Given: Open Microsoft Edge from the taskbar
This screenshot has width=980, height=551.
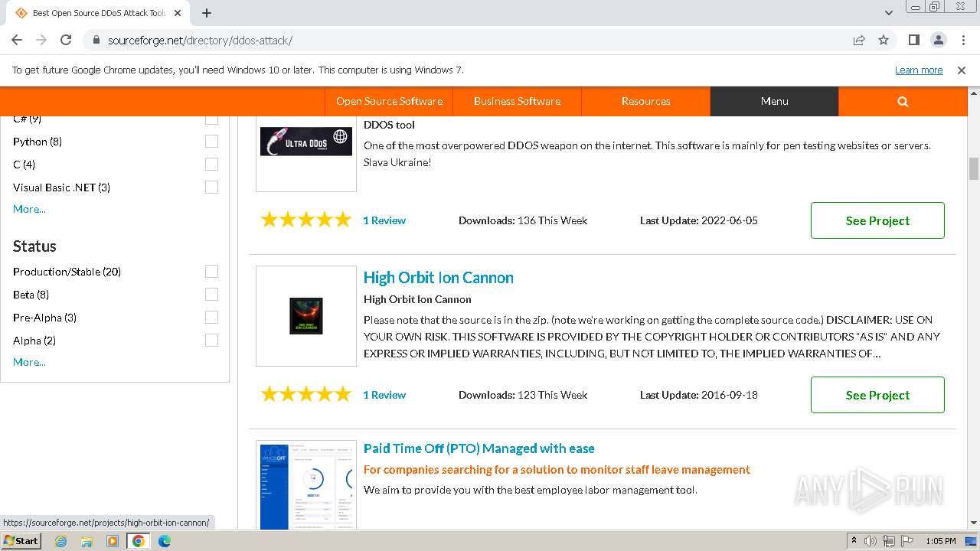Looking at the screenshot, I should (165, 541).
